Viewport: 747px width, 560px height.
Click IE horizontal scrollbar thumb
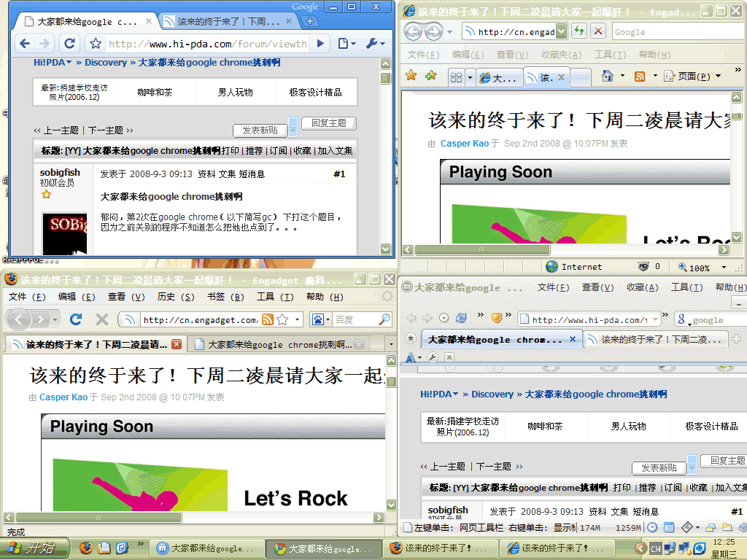click(482, 249)
